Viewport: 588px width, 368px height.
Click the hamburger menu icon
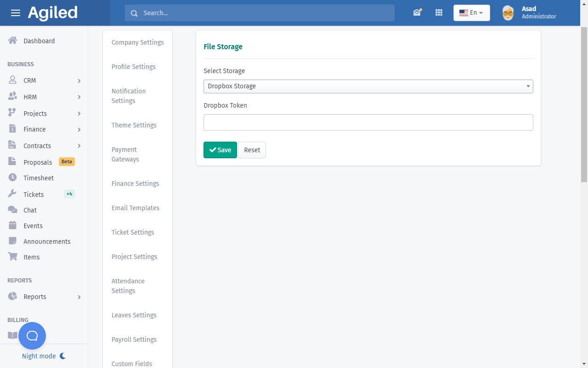(x=16, y=13)
